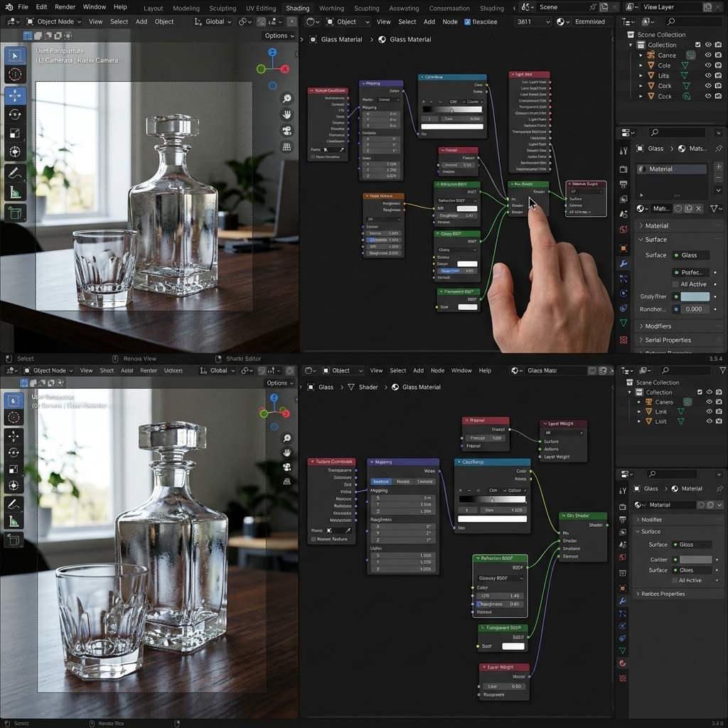Toggle the Rescliee checkbox in node editor header
Viewport: 728px width, 728px height.
click(467, 22)
